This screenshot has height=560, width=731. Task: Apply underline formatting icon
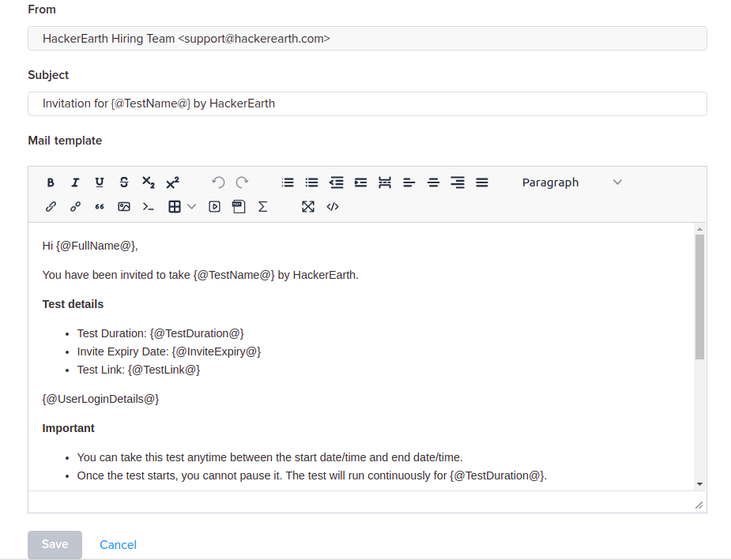pyautogui.click(x=100, y=182)
